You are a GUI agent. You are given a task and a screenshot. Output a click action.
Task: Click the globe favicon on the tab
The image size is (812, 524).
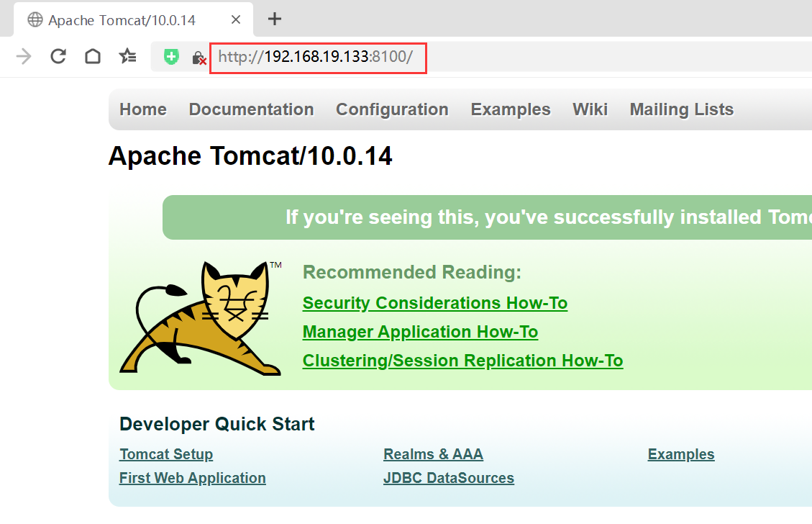click(35, 19)
